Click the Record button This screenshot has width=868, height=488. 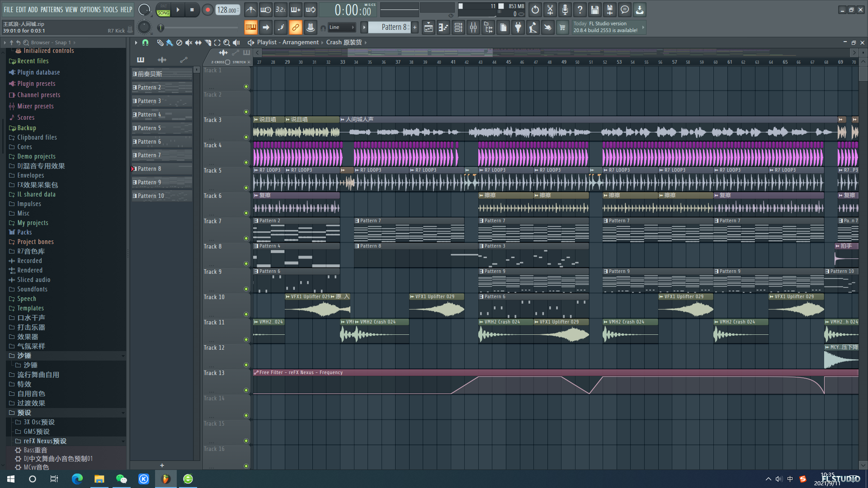coord(207,10)
